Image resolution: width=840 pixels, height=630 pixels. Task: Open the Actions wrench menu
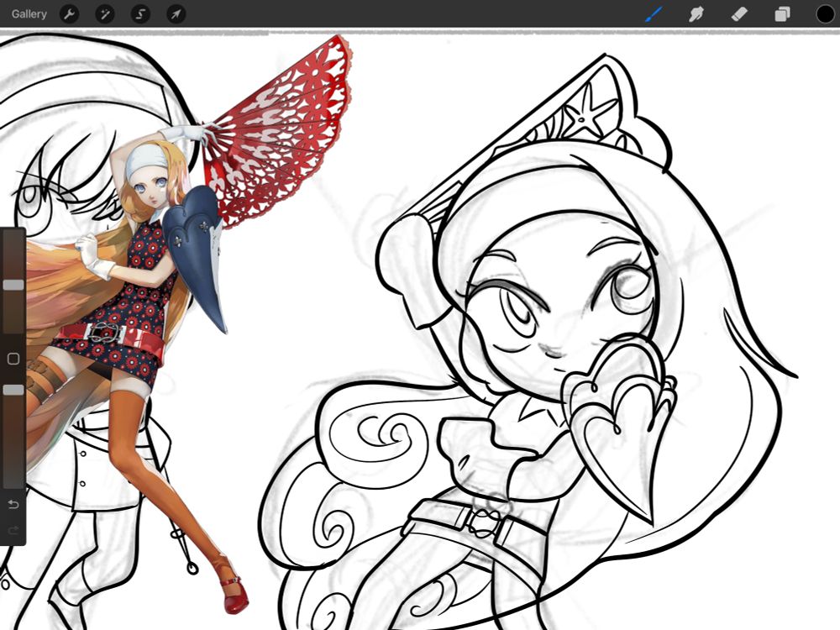[x=69, y=14]
